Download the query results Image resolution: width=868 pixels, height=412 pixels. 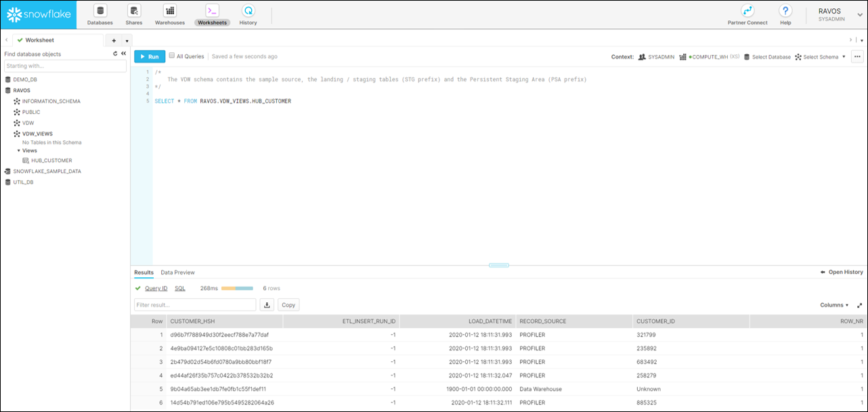267,304
